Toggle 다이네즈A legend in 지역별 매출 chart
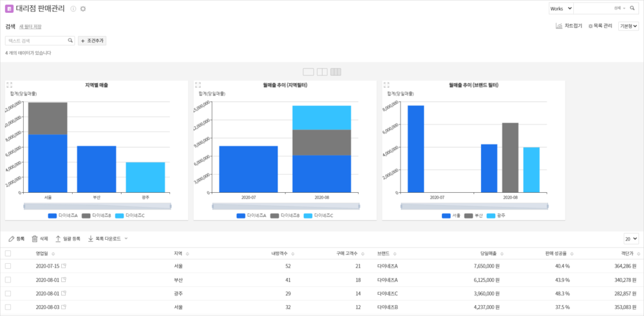 (x=63, y=215)
